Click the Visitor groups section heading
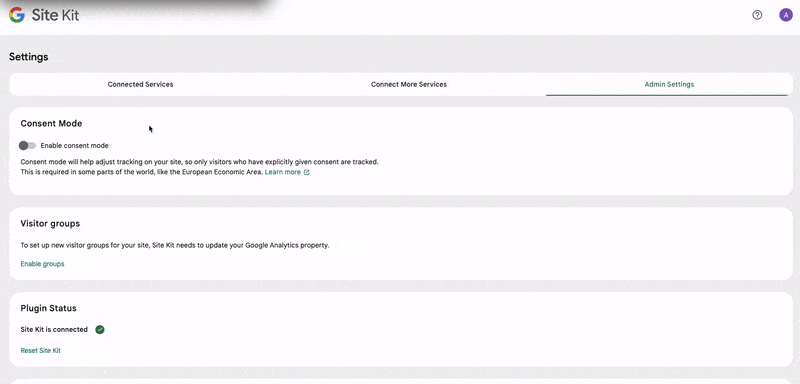 (x=50, y=223)
